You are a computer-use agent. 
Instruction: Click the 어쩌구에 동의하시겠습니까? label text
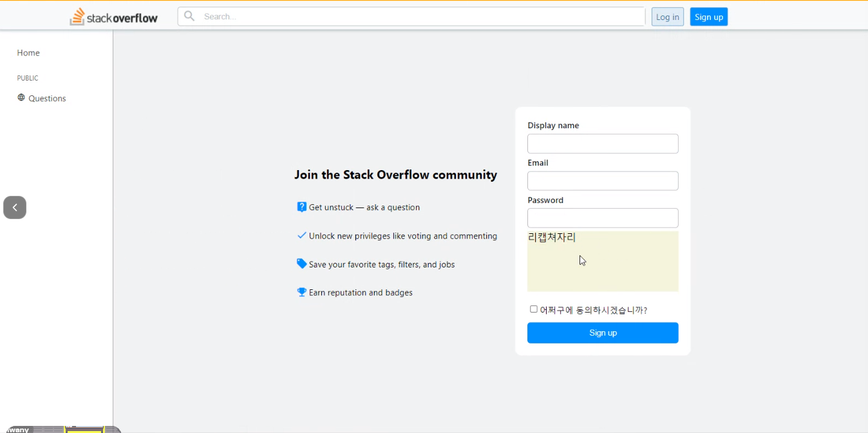coord(593,310)
